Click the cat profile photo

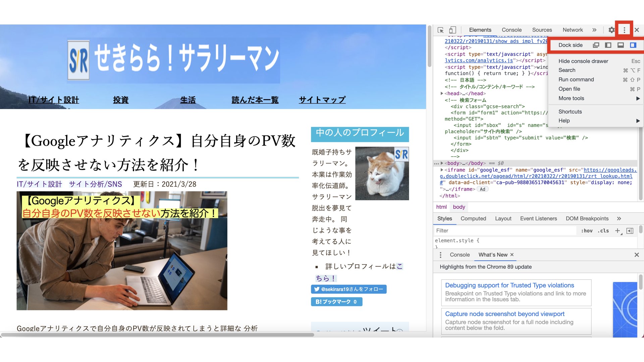pos(382,174)
